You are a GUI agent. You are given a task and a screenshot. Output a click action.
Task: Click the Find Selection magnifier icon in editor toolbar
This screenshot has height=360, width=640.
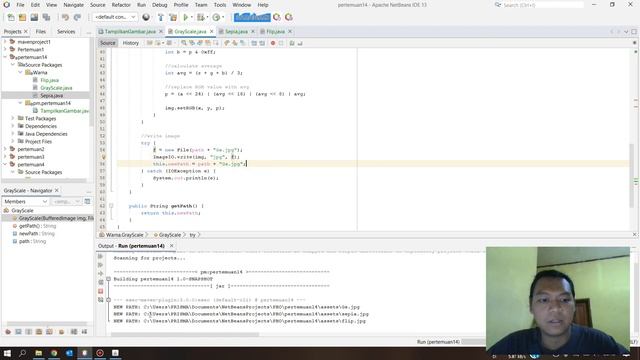tap(184, 43)
